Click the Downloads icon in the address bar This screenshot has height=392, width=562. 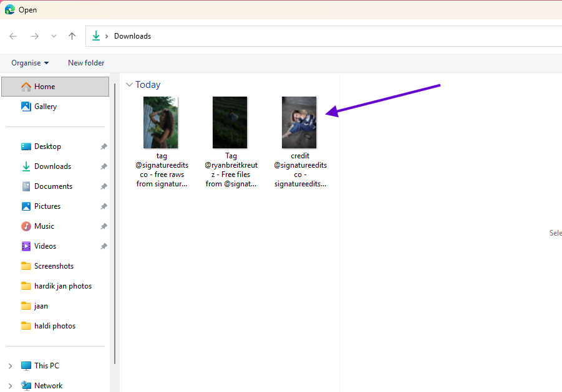(97, 36)
